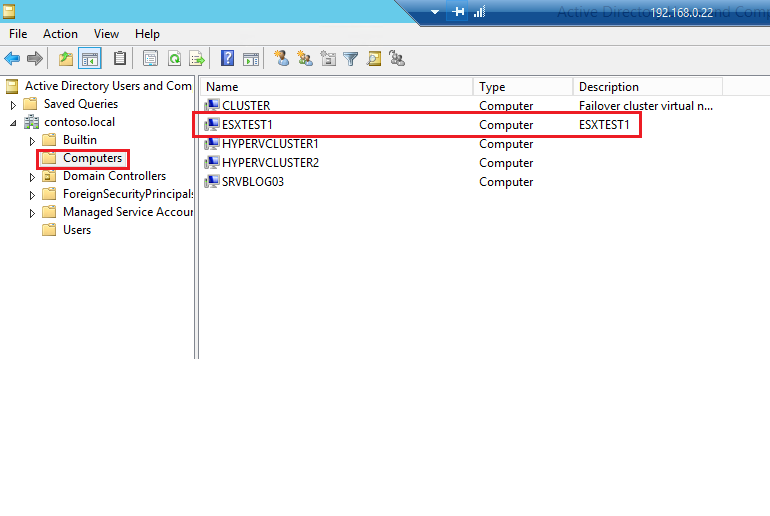The height and width of the screenshot is (516, 770).
Task: Select ForeignSecurityPrincipals folder
Action: [x=128, y=194]
